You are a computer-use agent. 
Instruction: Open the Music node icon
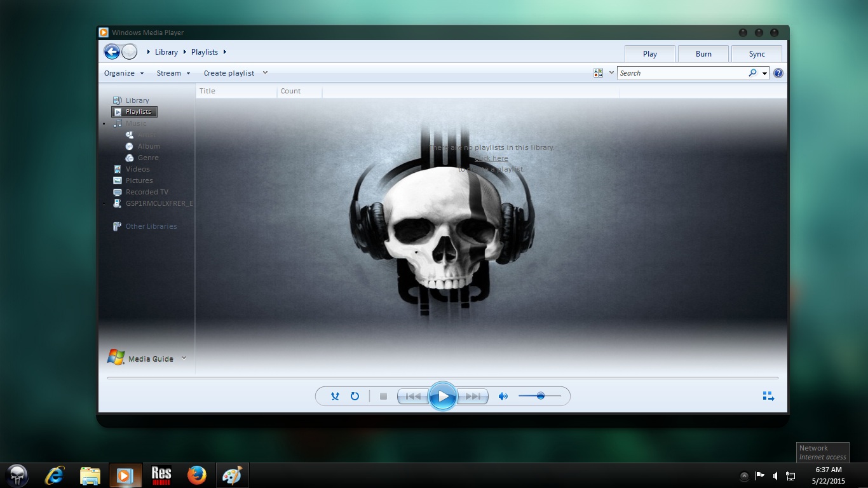click(117, 123)
